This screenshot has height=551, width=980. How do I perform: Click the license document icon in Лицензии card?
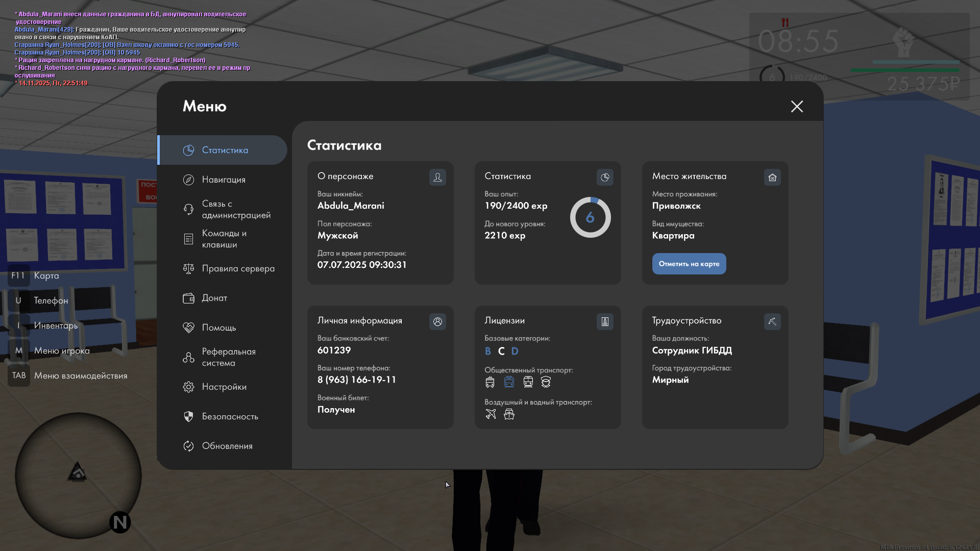[x=605, y=321]
